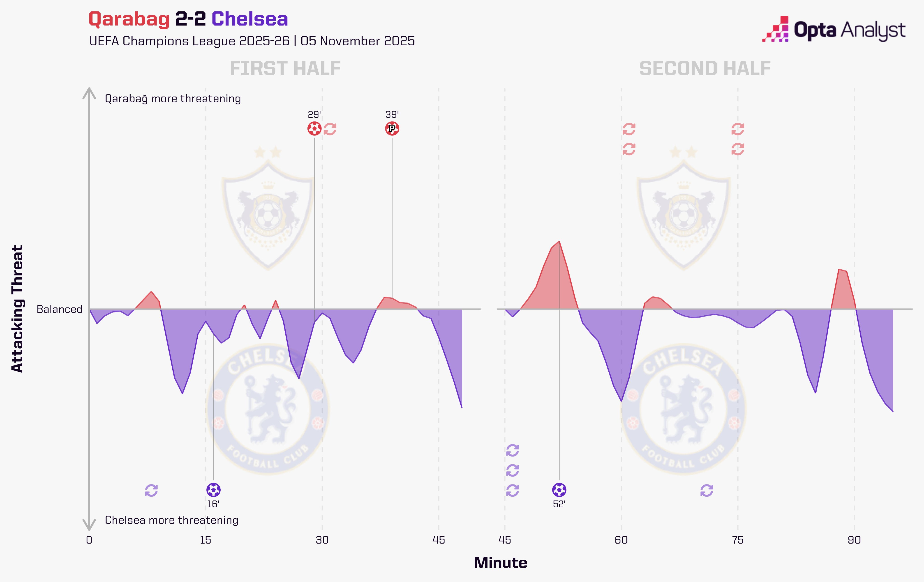Screen dimensions: 924x582
Task: Click the 90 minute tick label
Action: coord(854,540)
